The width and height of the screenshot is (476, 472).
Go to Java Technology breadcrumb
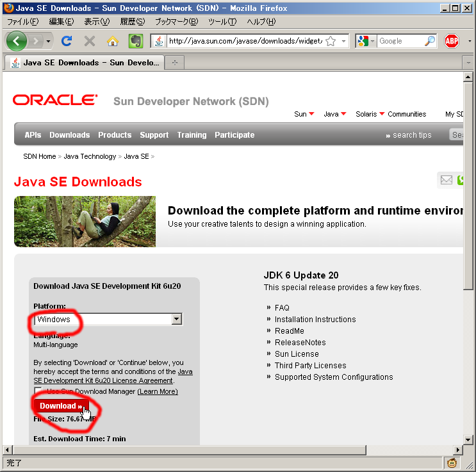coord(90,156)
